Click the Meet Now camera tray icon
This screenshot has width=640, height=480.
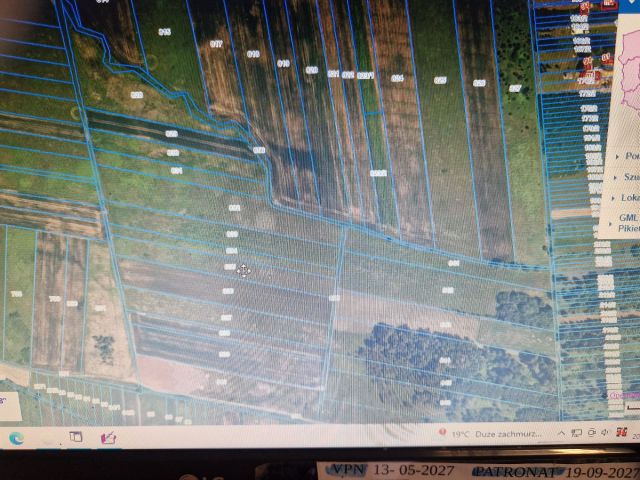[x=591, y=433]
